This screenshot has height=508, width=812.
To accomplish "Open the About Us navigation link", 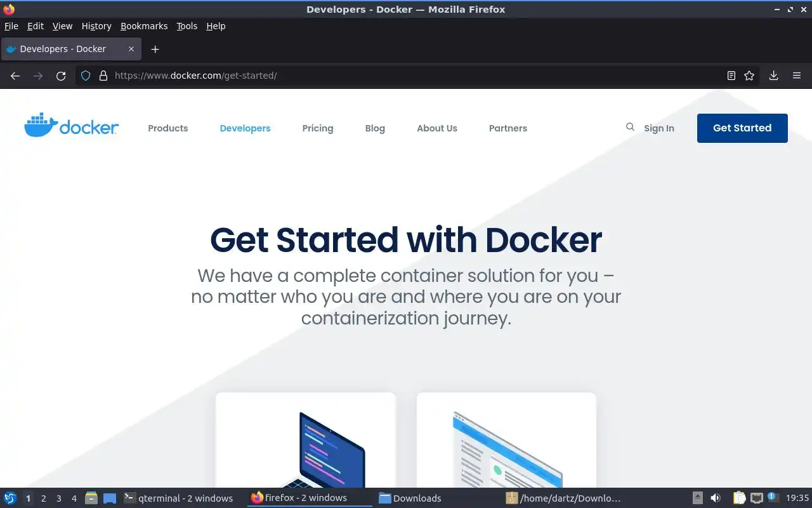I will 437,128.
